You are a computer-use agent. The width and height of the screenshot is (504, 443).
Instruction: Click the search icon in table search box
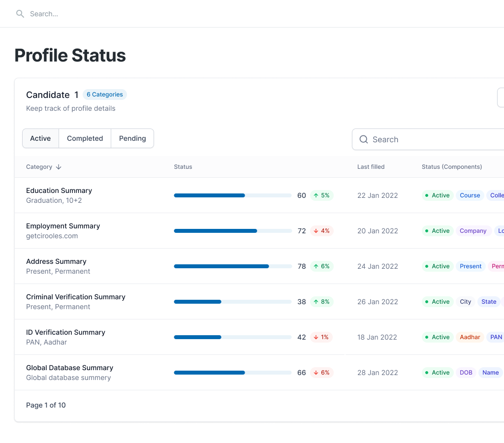(x=364, y=139)
